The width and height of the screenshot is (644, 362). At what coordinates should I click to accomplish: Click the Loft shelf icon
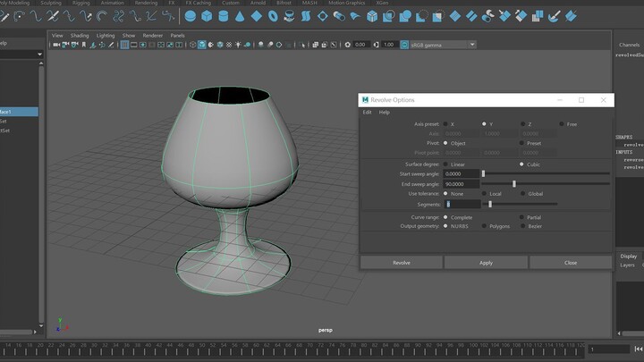pyautogui.click(x=306, y=16)
